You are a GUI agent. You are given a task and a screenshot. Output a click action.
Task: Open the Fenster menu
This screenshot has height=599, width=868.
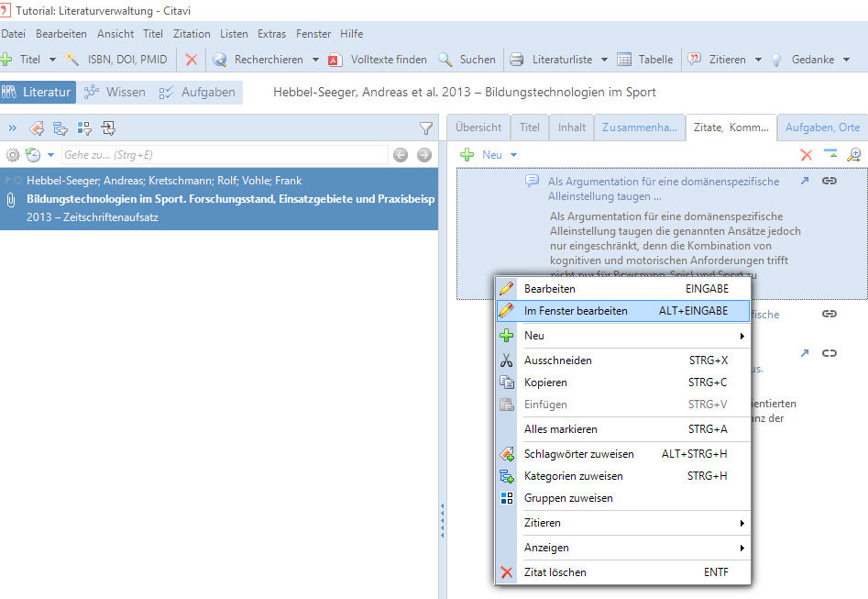[313, 34]
